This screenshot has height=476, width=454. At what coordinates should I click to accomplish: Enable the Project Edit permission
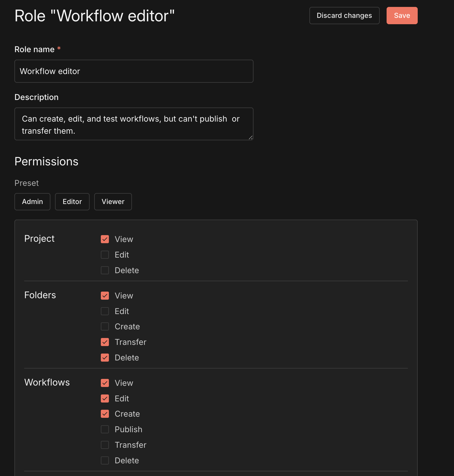105,255
